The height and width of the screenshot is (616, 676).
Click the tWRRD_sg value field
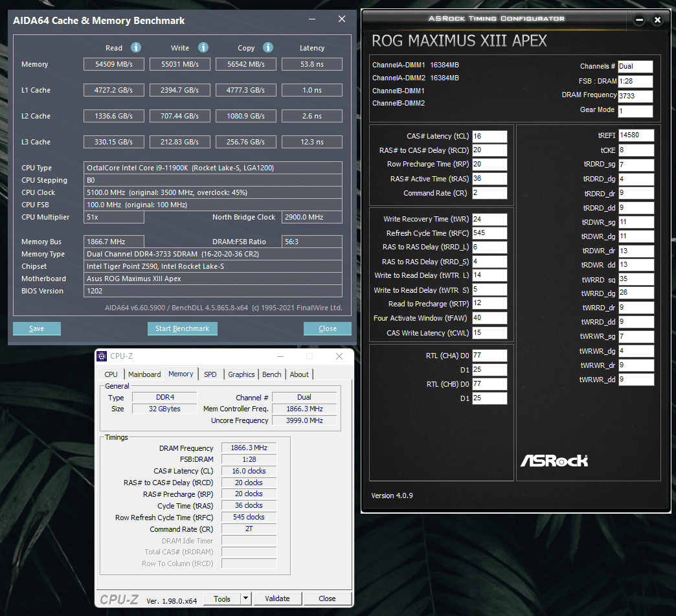click(637, 279)
